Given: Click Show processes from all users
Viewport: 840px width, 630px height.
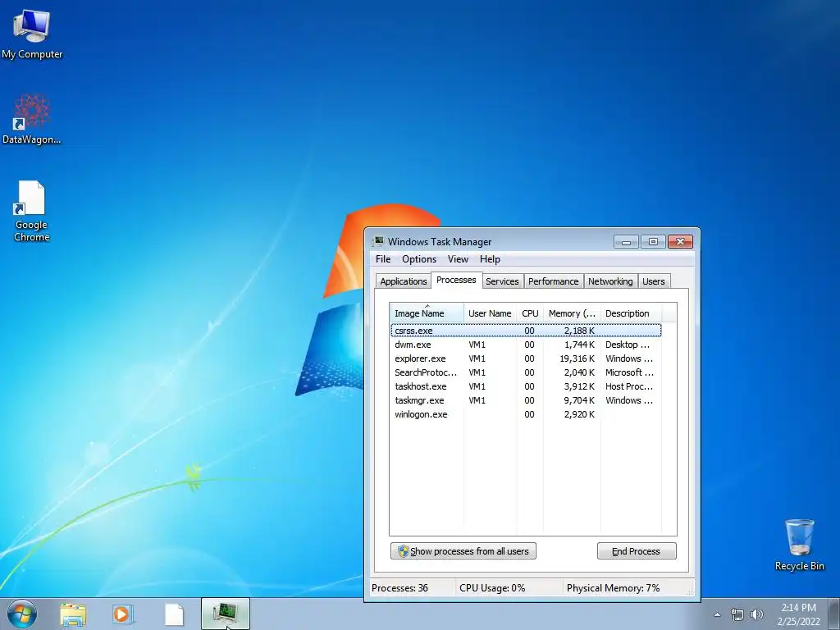Looking at the screenshot, I should [x=463, y=551].
